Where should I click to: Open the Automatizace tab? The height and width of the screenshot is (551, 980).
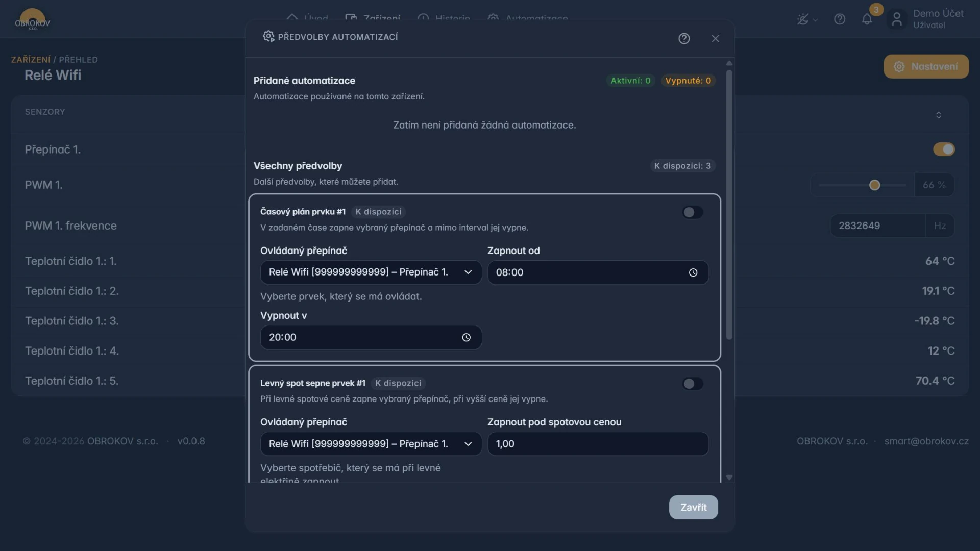click(x=527, y=18)
